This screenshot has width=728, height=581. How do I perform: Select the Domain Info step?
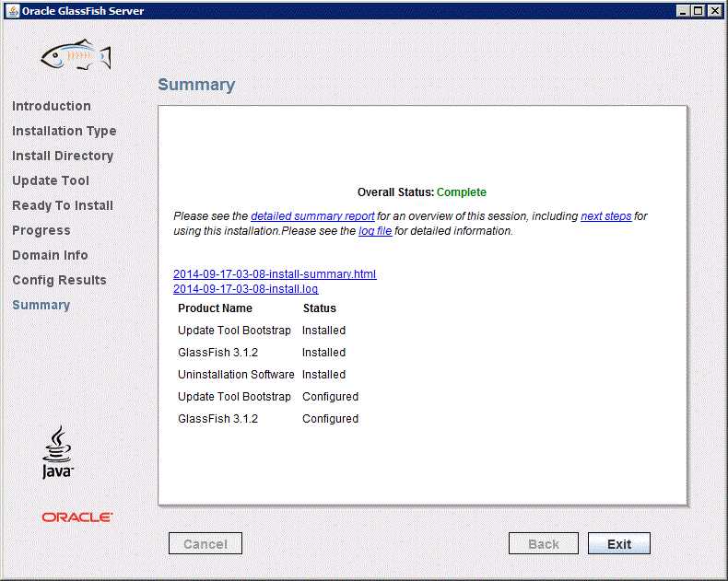[50, 256]
